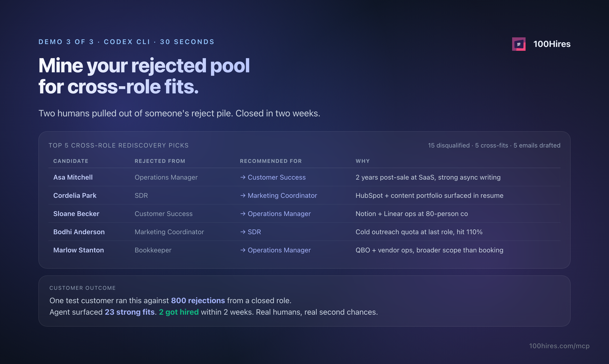Click the arrow before Customer Success

(243, 177)
